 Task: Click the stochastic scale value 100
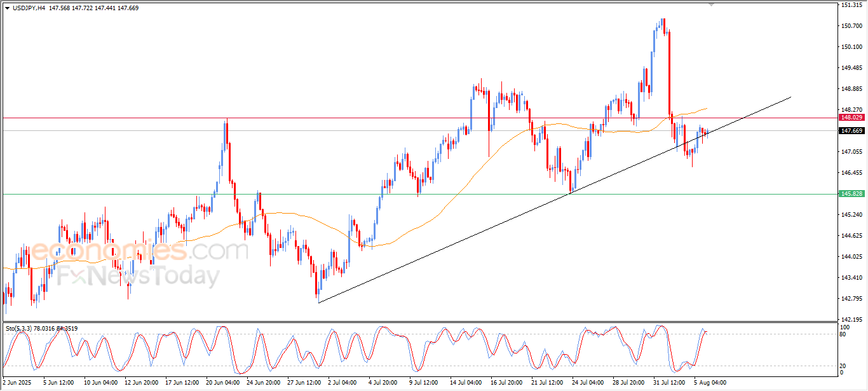click(844, 327)
